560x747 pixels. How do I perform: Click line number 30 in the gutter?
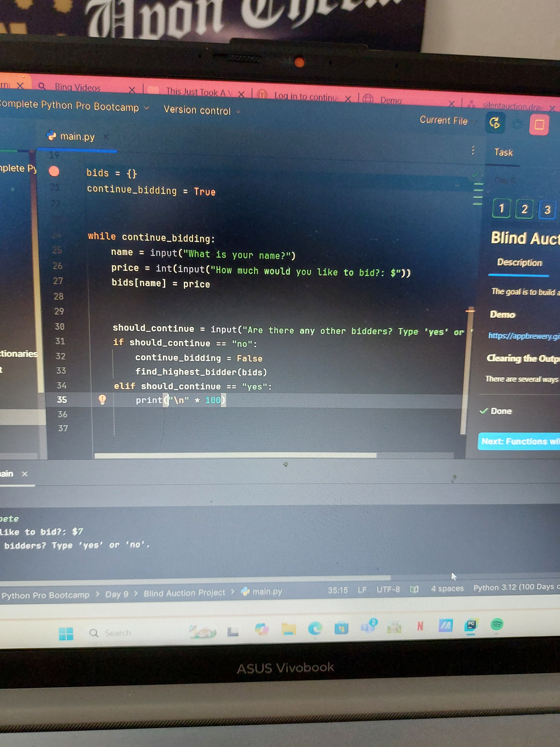[x=59, y=326]
